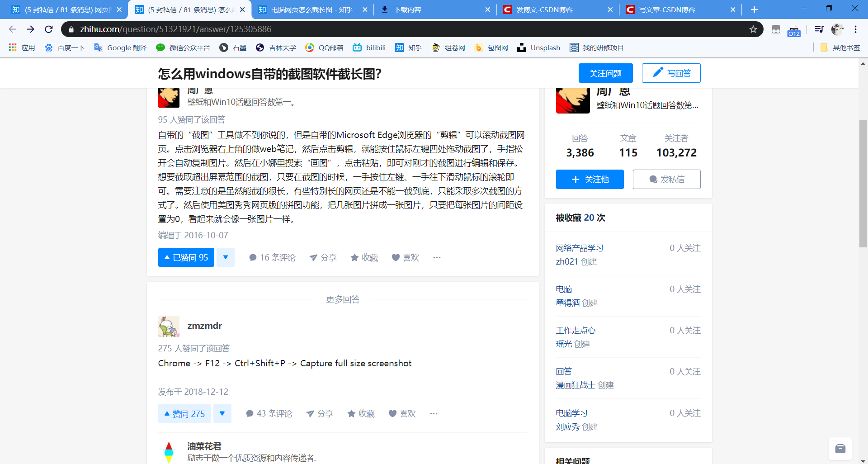
Task: Downvote the answer upvoted by 95
Action: pyautogui.click(x=225, y=257)
